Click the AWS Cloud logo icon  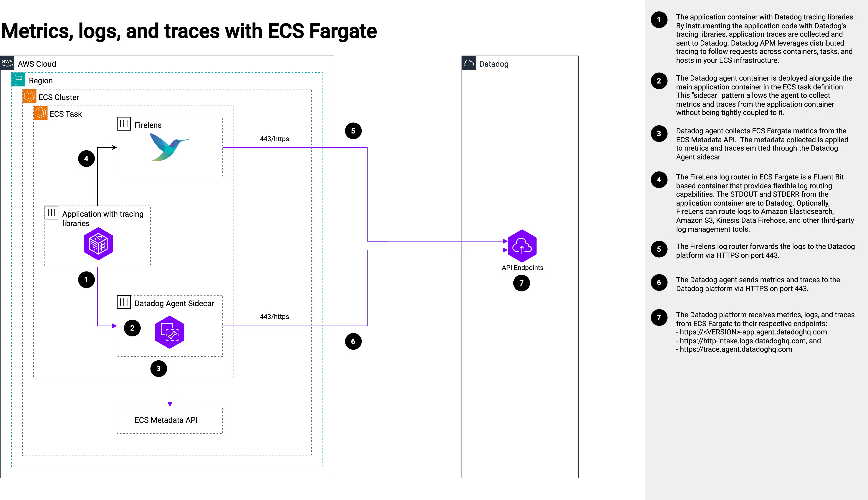(7, 63)
